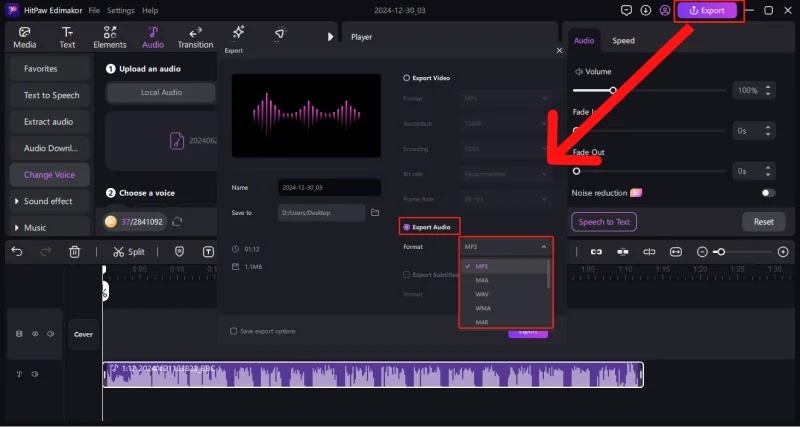Refresh the coin balance count
Screen dimensions: 800x427
click(x=177, y=221)
